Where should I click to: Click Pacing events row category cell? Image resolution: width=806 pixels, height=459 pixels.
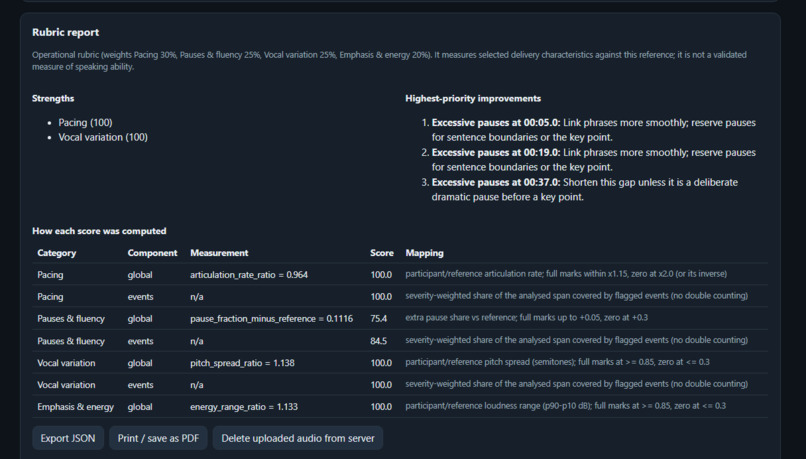pos(50,297)
